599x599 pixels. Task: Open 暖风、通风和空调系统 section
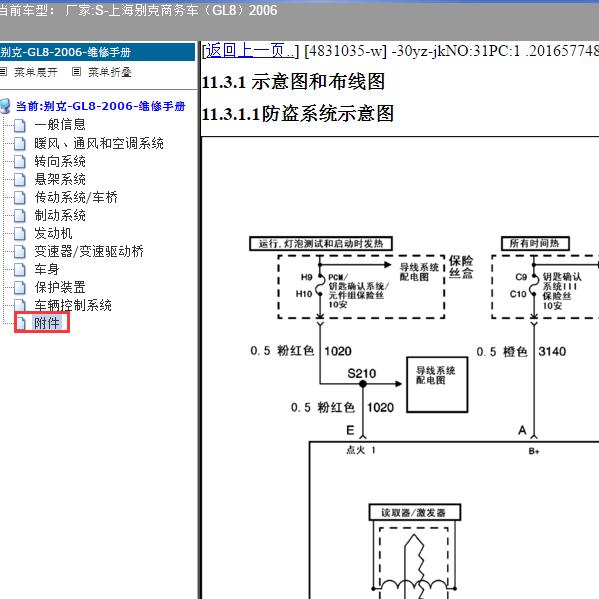[99, 143]
